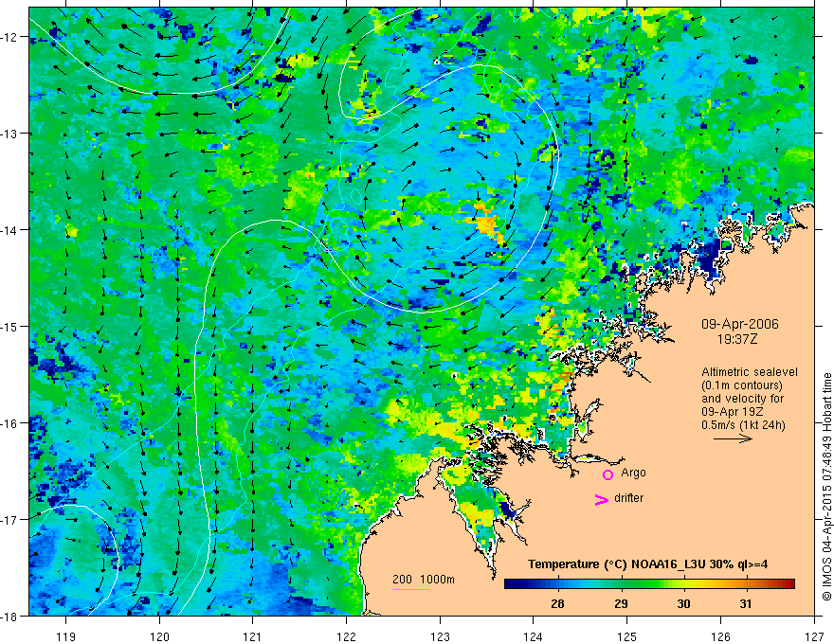Click the magenta drifter arrow legend symbol
834x644 pixels.
(601, 499)
